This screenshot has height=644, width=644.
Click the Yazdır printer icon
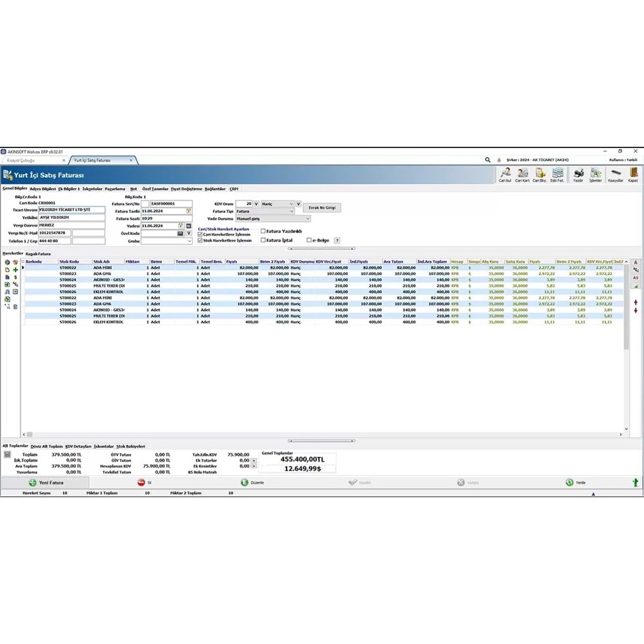tap(578, 175)
